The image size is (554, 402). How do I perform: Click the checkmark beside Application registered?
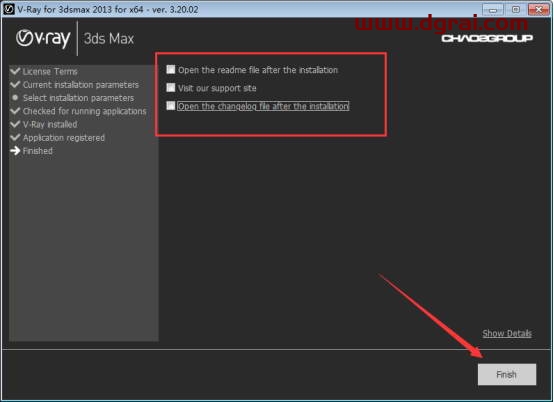[15, 137]
